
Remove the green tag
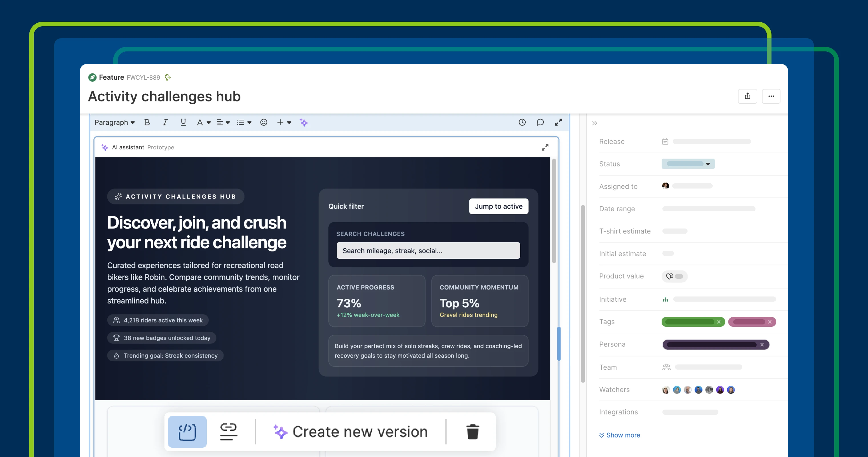click(719, 322)
